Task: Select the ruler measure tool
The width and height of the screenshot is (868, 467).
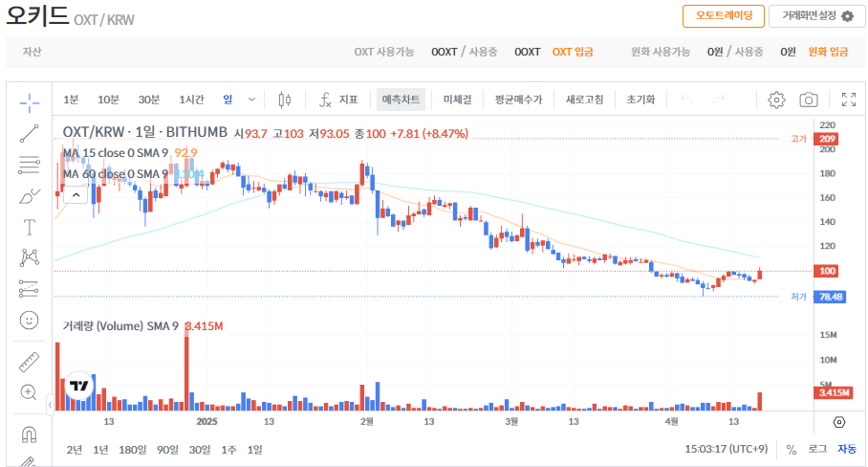Action: (30, 362)
